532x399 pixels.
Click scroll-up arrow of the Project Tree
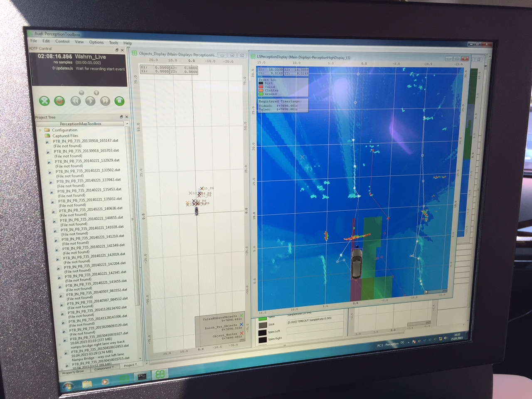pyautogui.click(x=128, y=124)
